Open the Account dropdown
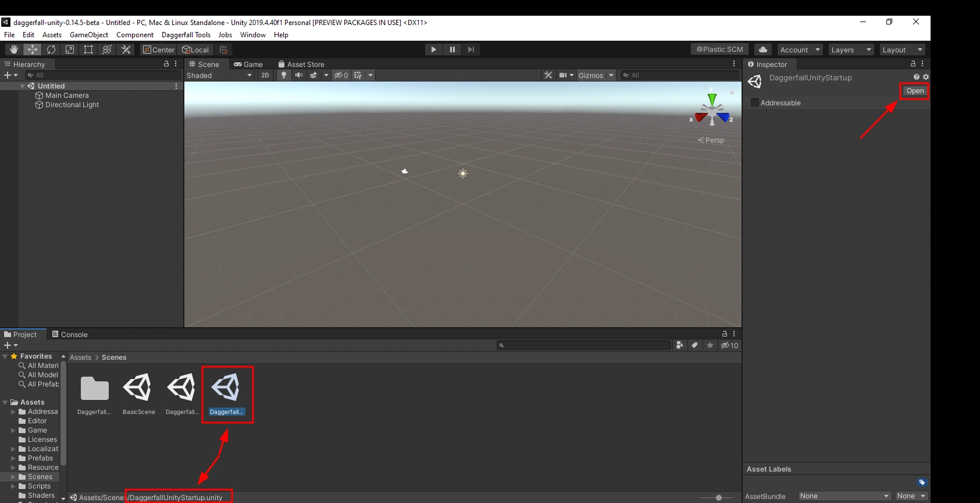980x503 pixels. coord(800,49)
